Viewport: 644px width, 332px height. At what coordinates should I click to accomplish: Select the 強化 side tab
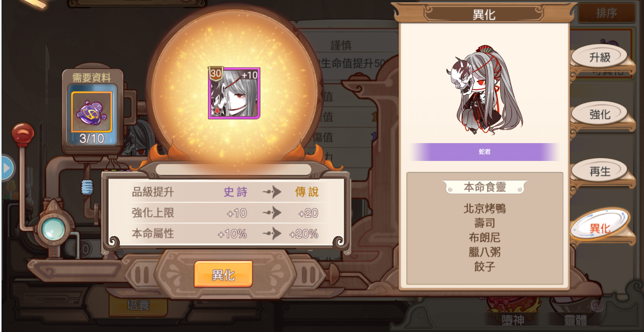click(x=600, y=114)
